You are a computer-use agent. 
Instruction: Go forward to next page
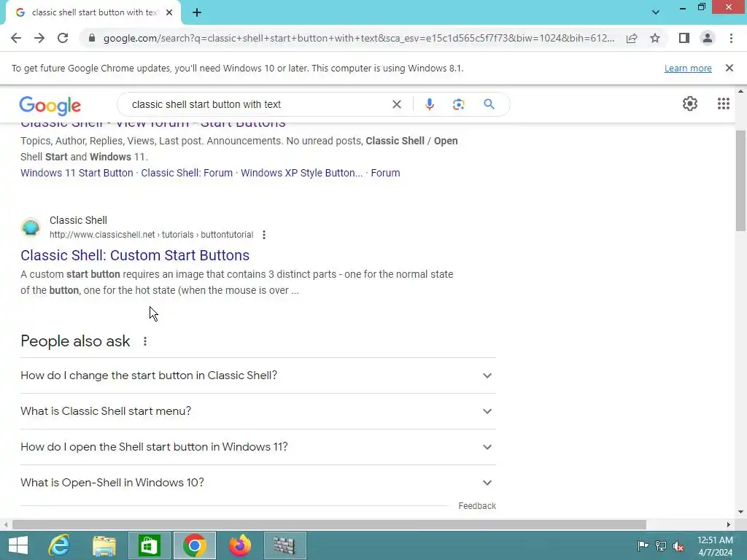pyautogui.click(x=39, y=38)
